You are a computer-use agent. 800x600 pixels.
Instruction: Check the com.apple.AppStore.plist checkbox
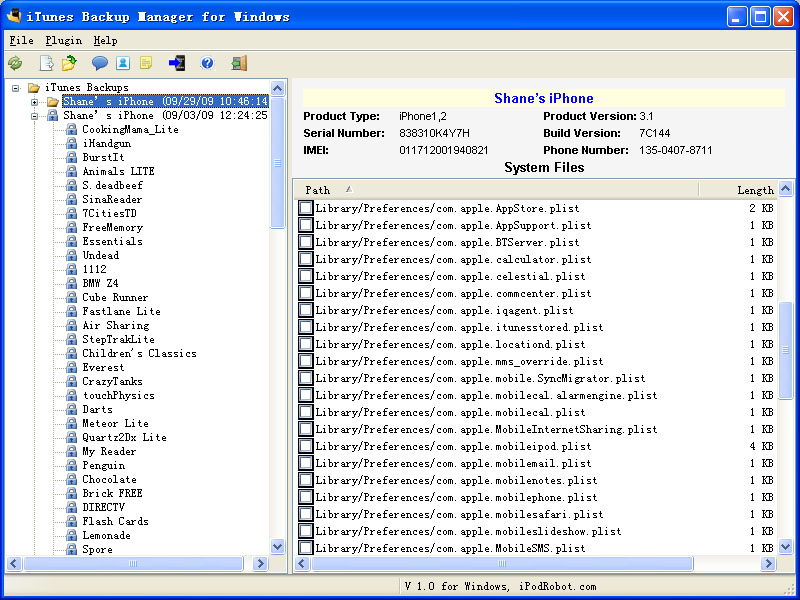tap(306, 208)
